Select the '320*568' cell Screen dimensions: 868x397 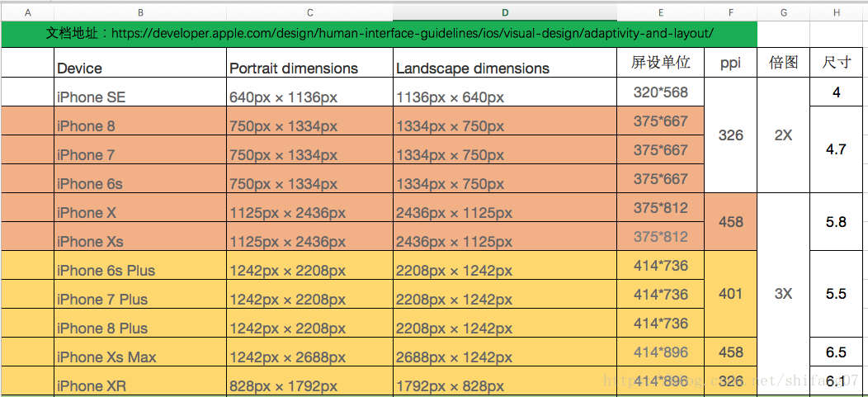pos(661,92)
